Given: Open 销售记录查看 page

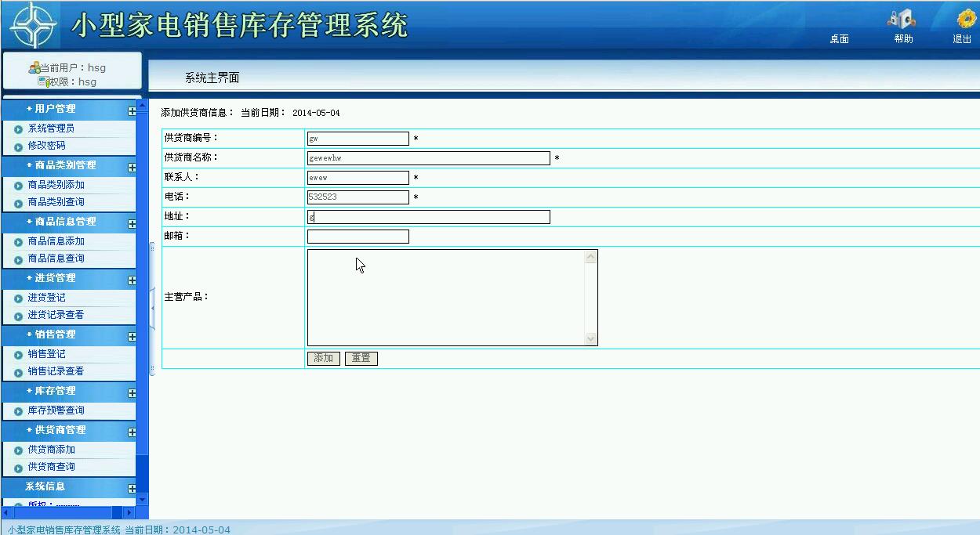Looking at the screenshot, I should pos(56,371).
